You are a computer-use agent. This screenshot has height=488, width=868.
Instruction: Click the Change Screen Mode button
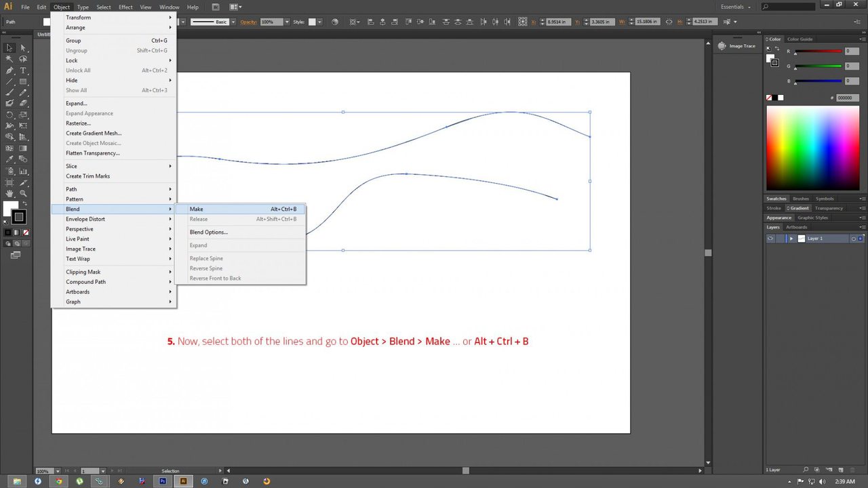pos(15,255)
